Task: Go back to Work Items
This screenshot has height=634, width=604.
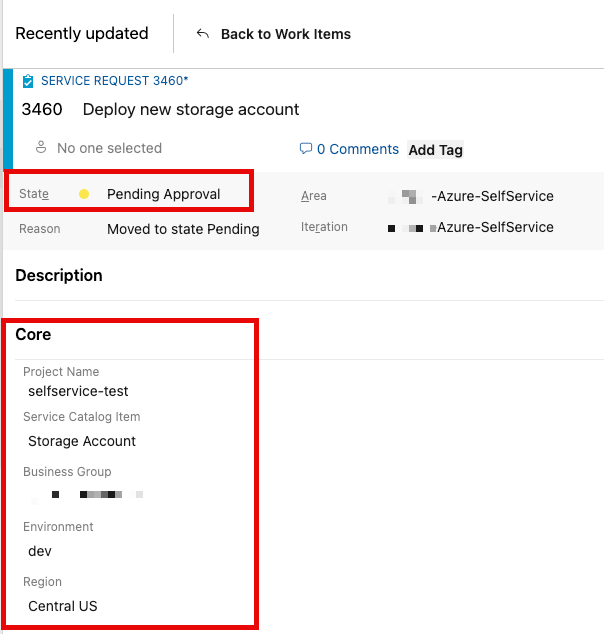Action: point(285,34)
